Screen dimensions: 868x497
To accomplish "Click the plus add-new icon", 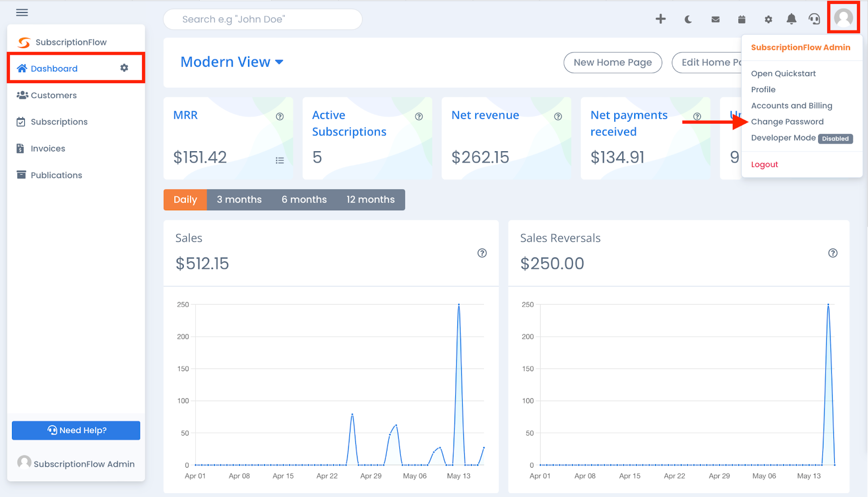I will tap(660, 19).
